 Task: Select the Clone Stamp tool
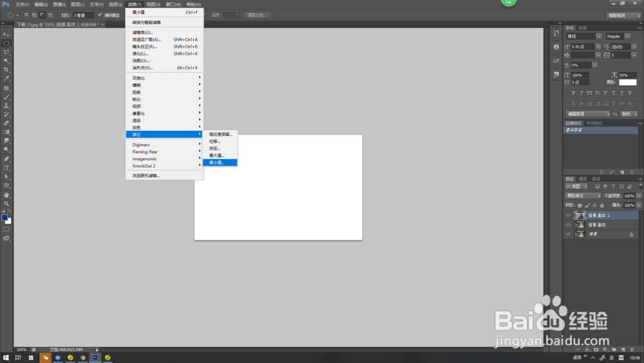coord(6,106)
